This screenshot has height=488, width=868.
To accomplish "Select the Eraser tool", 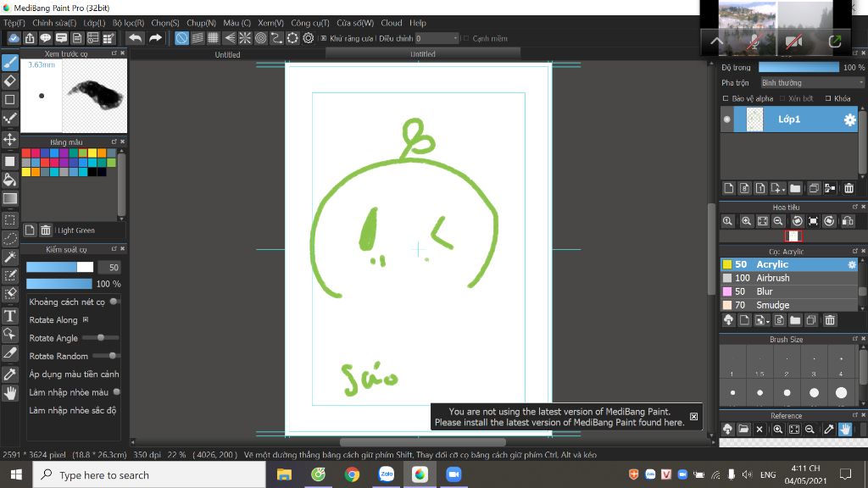I will [x=10, y=81].
